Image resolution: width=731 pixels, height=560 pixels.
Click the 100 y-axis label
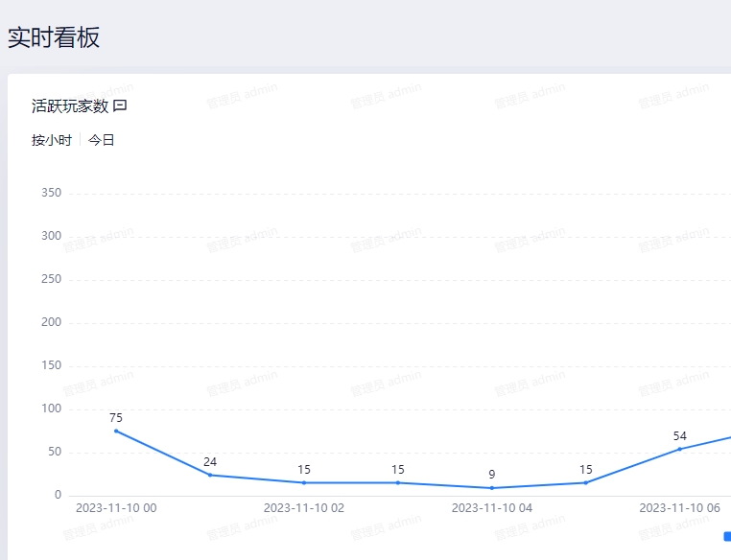[x=52, y=408]
